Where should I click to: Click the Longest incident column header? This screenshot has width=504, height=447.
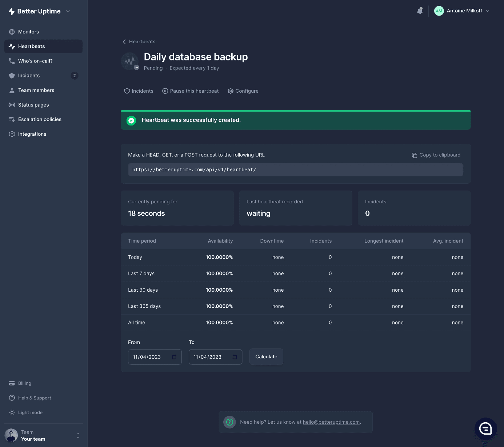coord(384,241)
